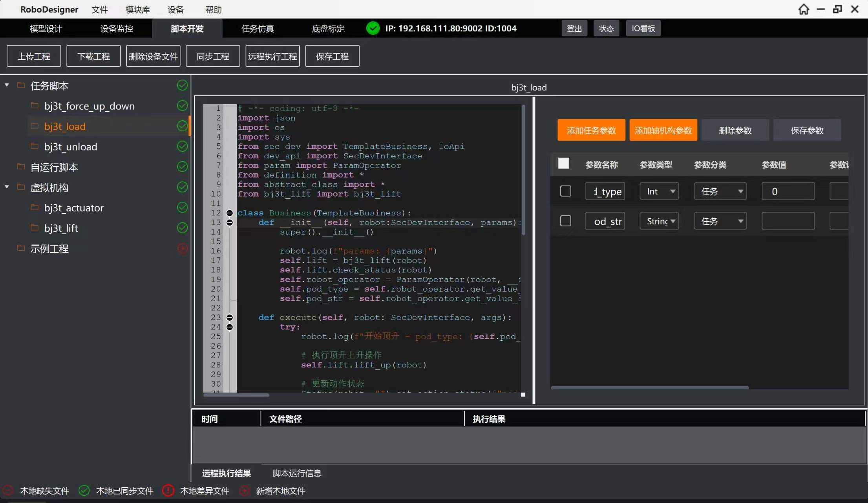Switch to 底盘标定 tab
The image size is (868, 503).
click(x=328, y=28)
